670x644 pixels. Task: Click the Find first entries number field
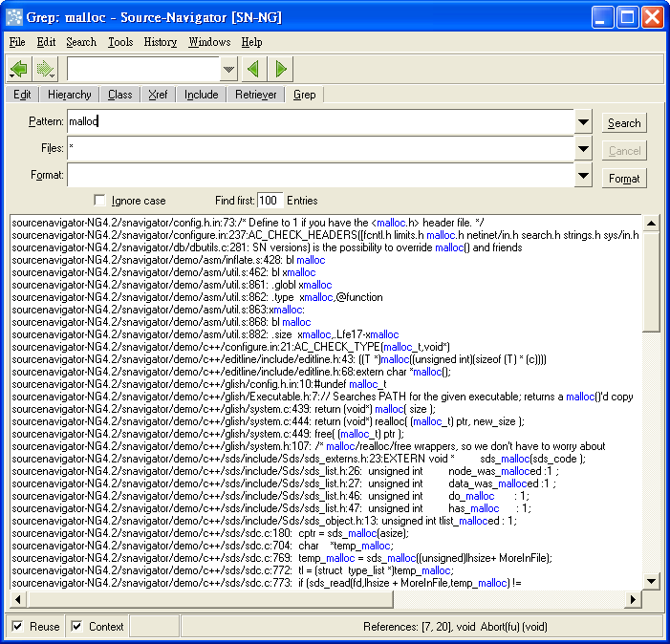[270, 201]
